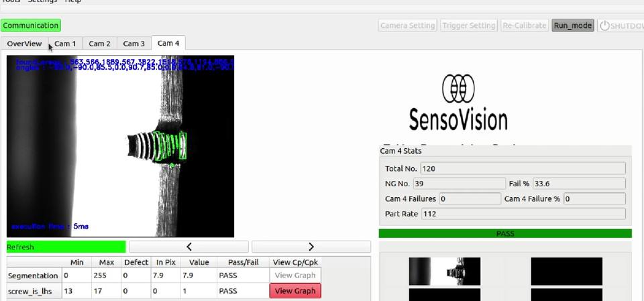Go to next image with right arrow
The width and height of the screenshot is (644, 301).
[x=311, y=247]
